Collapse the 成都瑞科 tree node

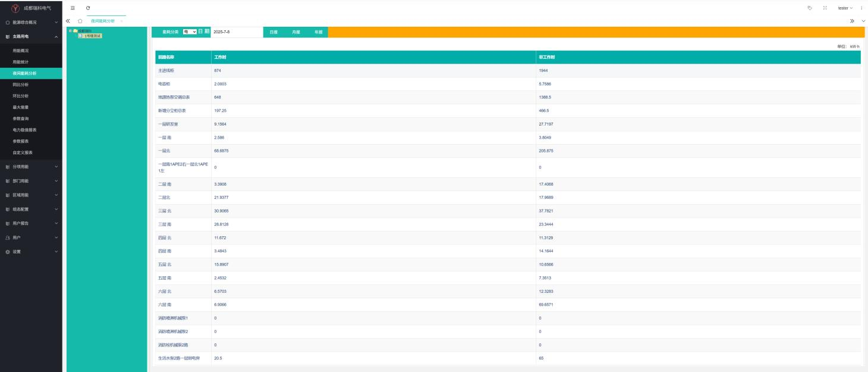(71, 30)
